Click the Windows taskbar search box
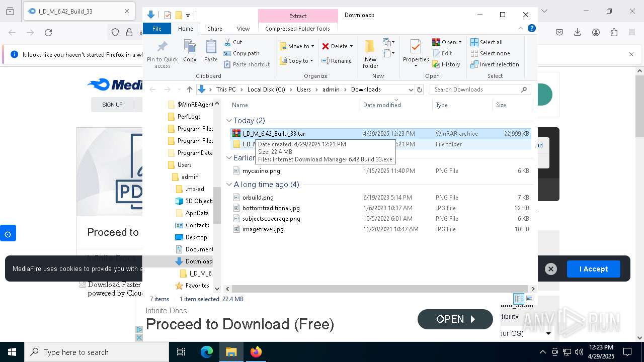This screenshot has width=644, height=362. point(97,352)
